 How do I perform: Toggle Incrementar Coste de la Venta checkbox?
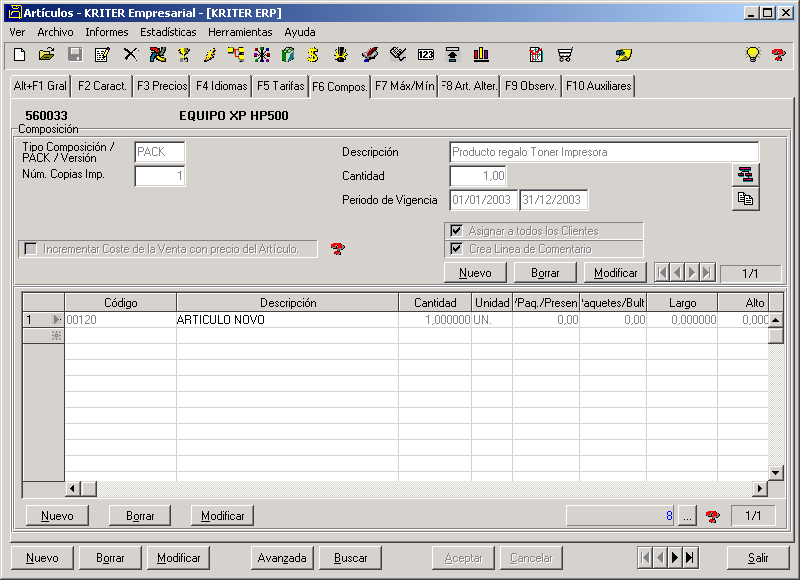click(x=31, y=249)
